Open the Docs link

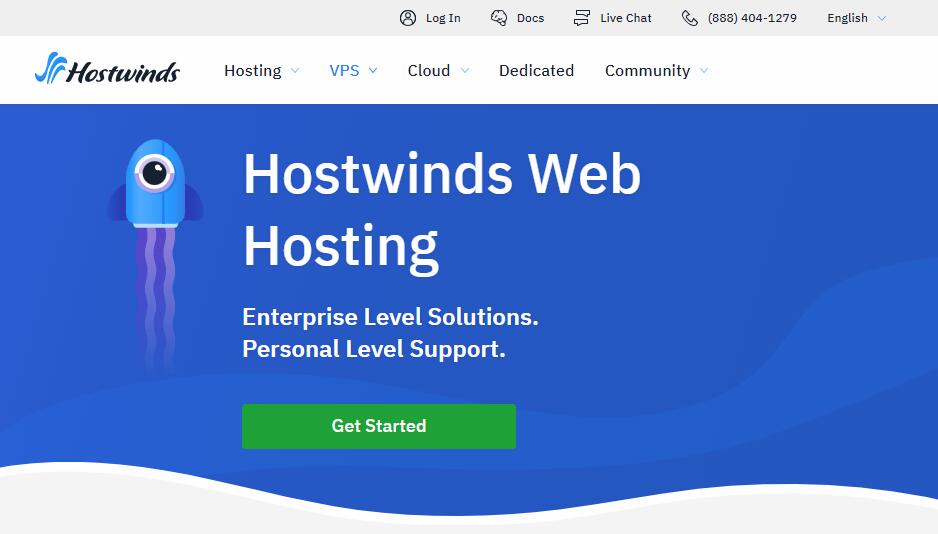point(530,18)
